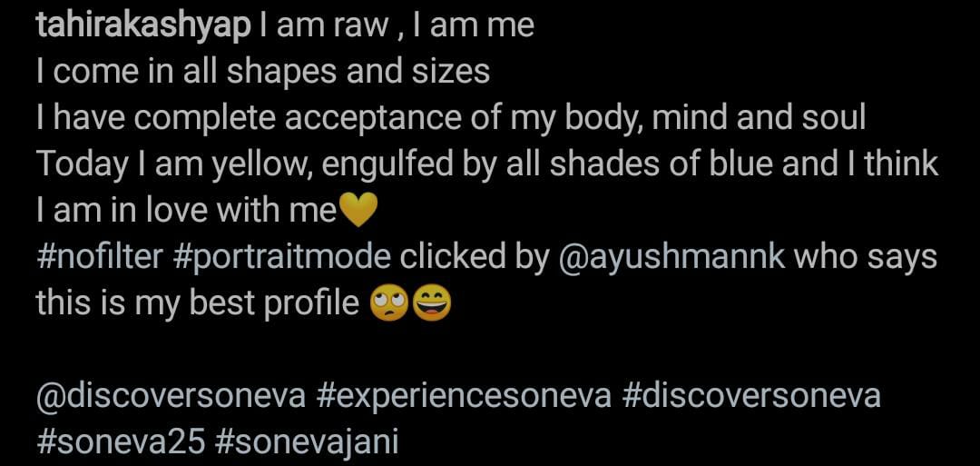Viewport: 980px width, 466px height.
Task: Click the grinning face emoji
Action: (x=432, y=304)
